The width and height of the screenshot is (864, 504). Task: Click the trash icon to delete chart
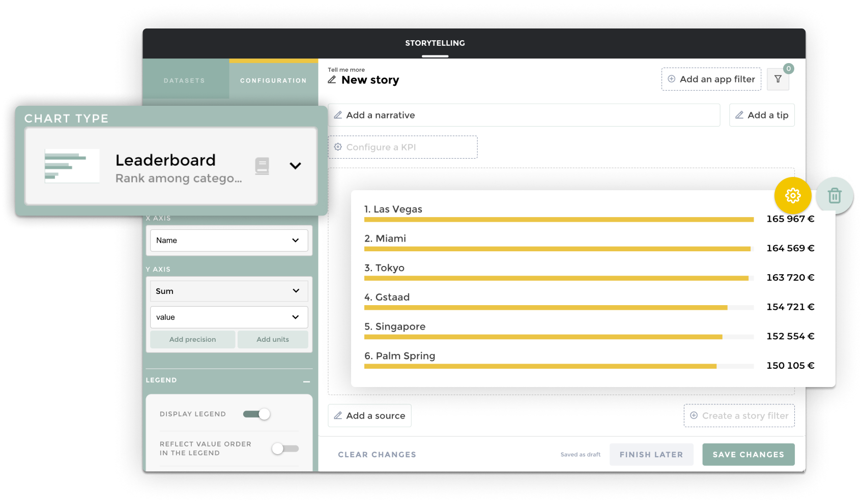834,195
